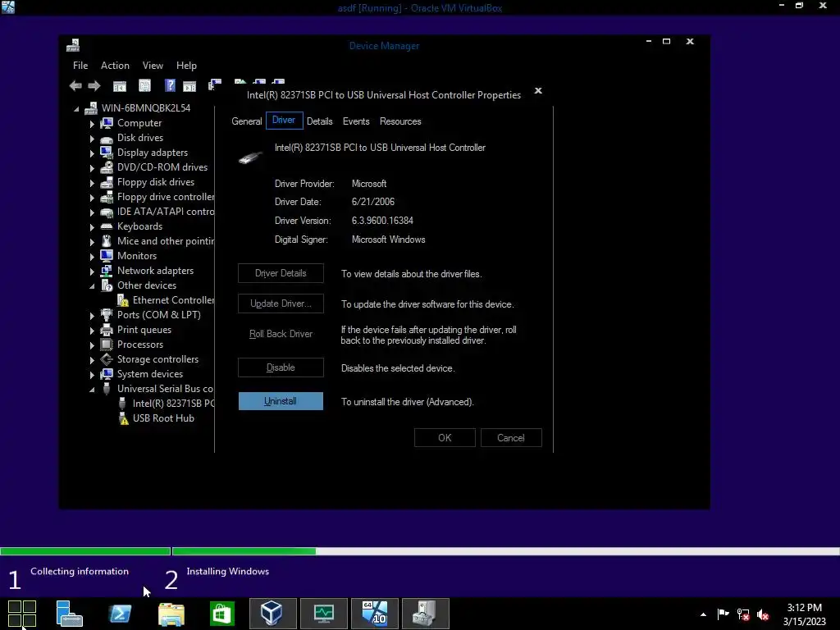Click the Forward arrow in Device Manager toolbar
The width and height of the screenshot is (840, 630).
click(x=94, y=85)
